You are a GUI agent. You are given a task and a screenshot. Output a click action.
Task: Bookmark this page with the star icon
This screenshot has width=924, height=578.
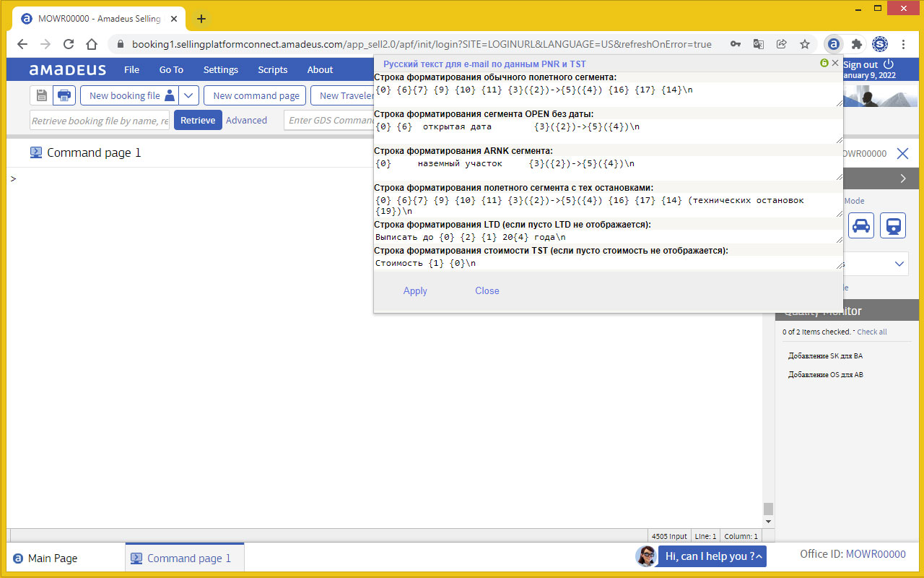(x=805, y=44)
